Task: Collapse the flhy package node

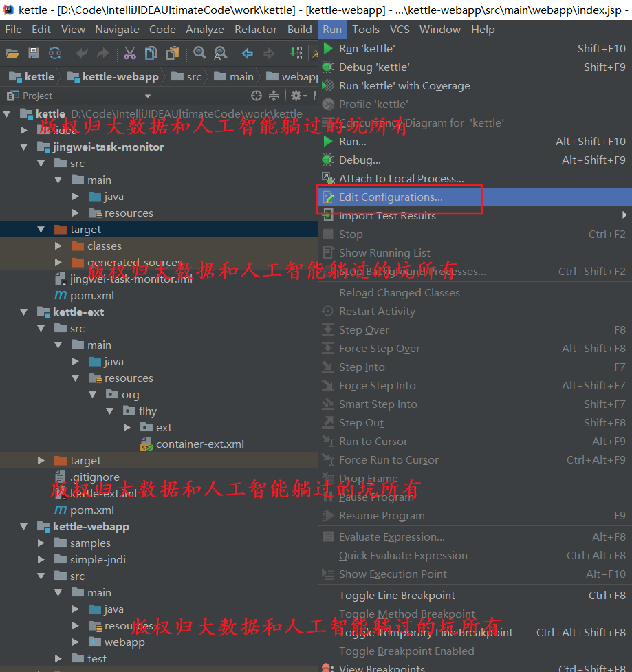Action: click(x=110, y=411)
